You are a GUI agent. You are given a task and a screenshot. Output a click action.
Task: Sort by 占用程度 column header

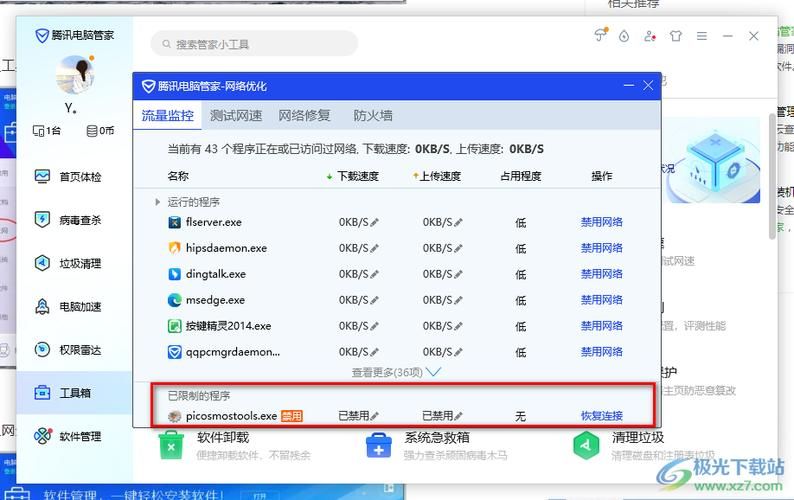(x=521, y=176)
